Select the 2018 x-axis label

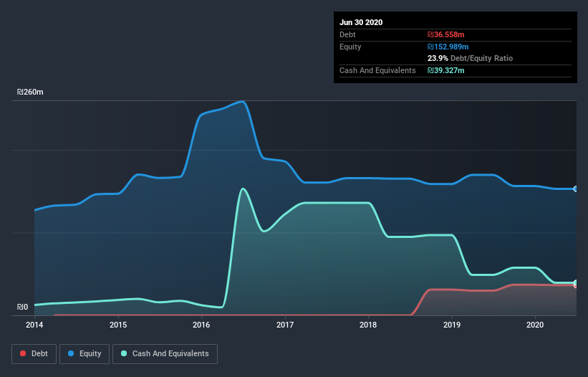(368, 325)
